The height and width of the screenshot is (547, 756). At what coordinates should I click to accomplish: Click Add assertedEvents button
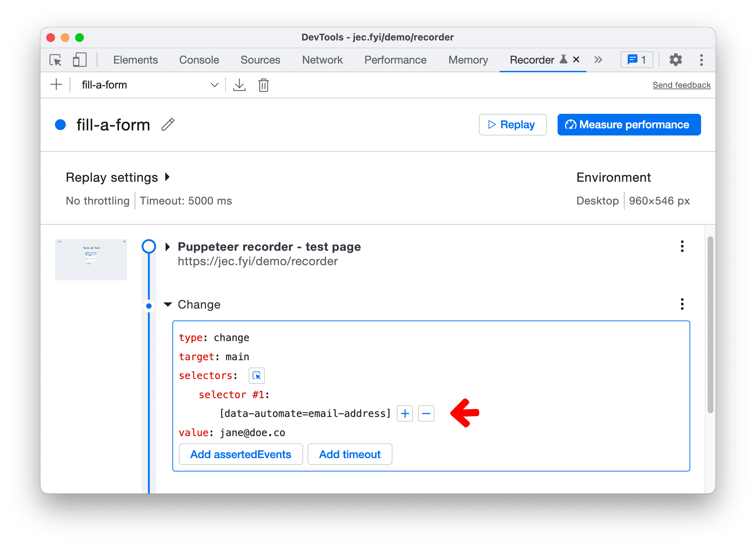click(x=241, y=454)
